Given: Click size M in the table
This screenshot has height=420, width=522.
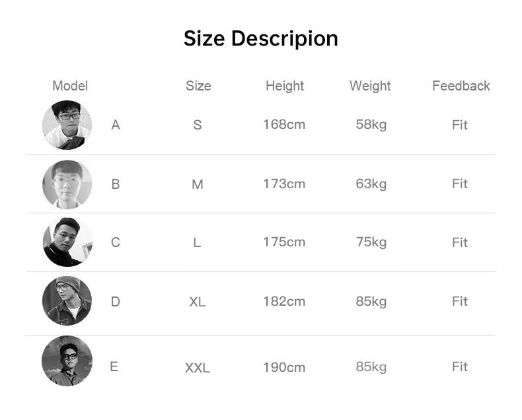Looking at the screenshot, I should (198, 184).
